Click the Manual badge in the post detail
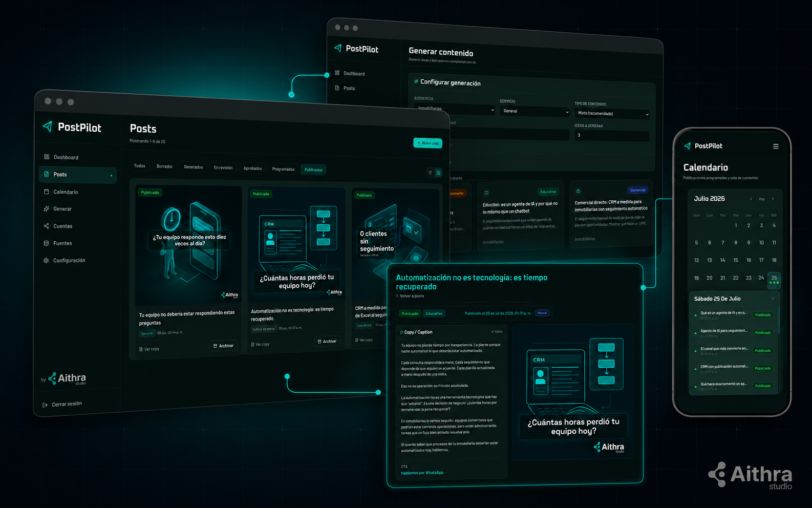The image size is (812, 508). coord(542,312)
